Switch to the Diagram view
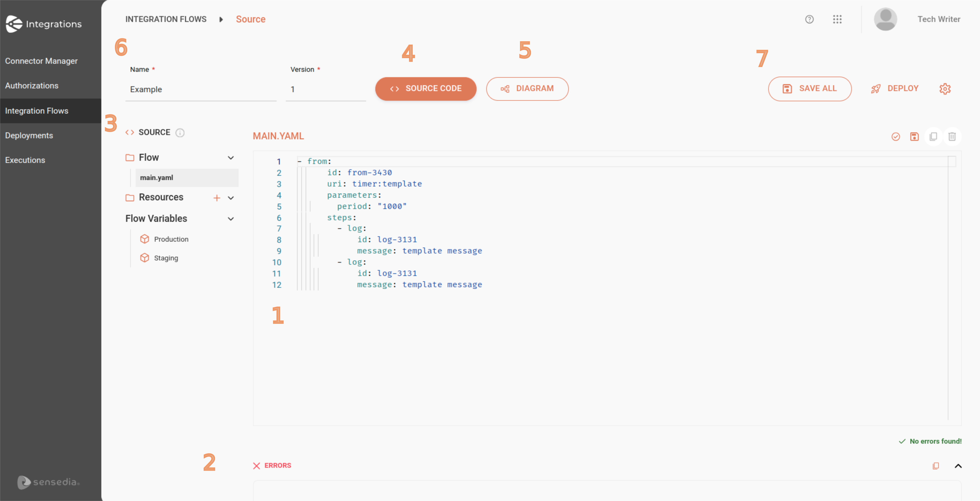The image size is (980, 501). pyautogui.click(x=527, y=89)
